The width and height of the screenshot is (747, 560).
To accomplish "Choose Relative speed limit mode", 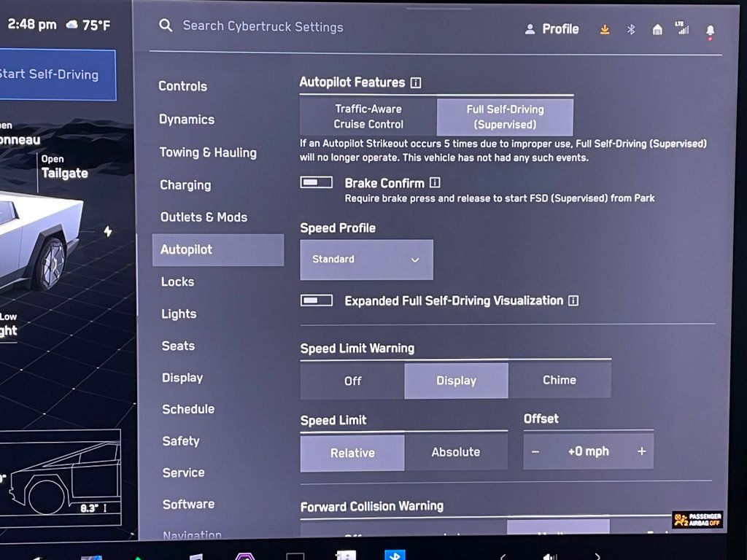I will pos(352,452).
